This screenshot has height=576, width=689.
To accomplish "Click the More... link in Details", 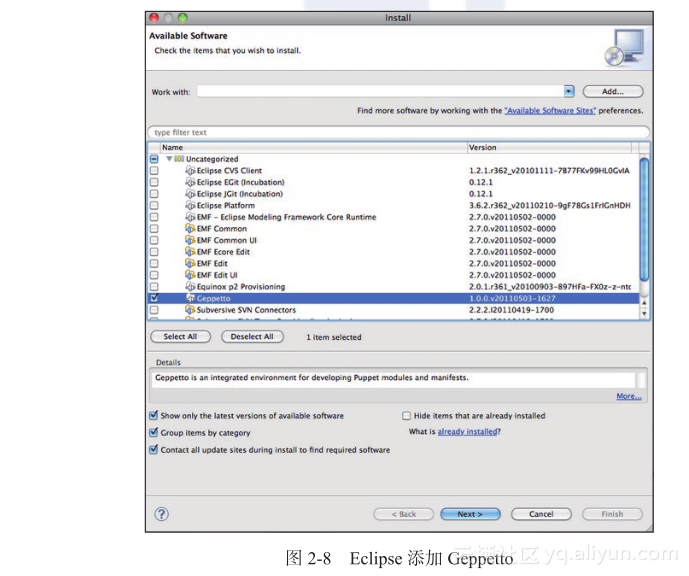I will click(629, 396).
